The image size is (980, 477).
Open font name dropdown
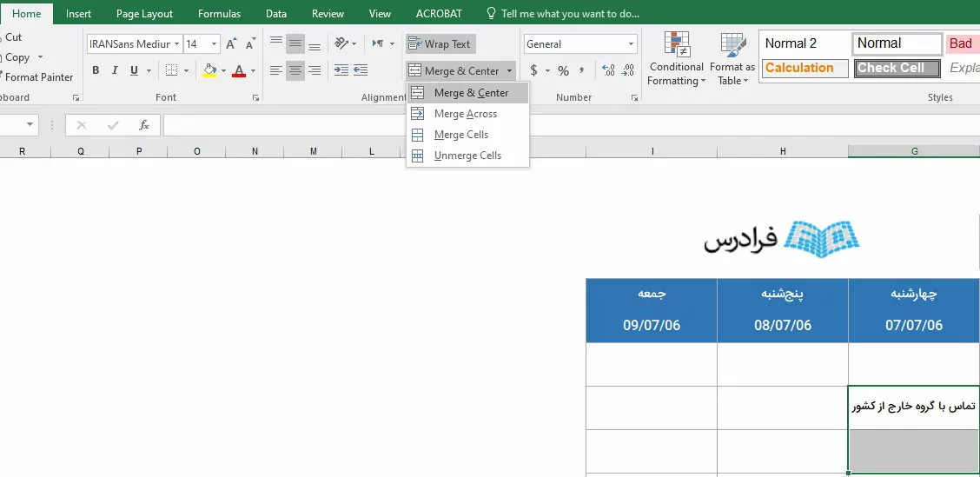click(x=177, y=43)
